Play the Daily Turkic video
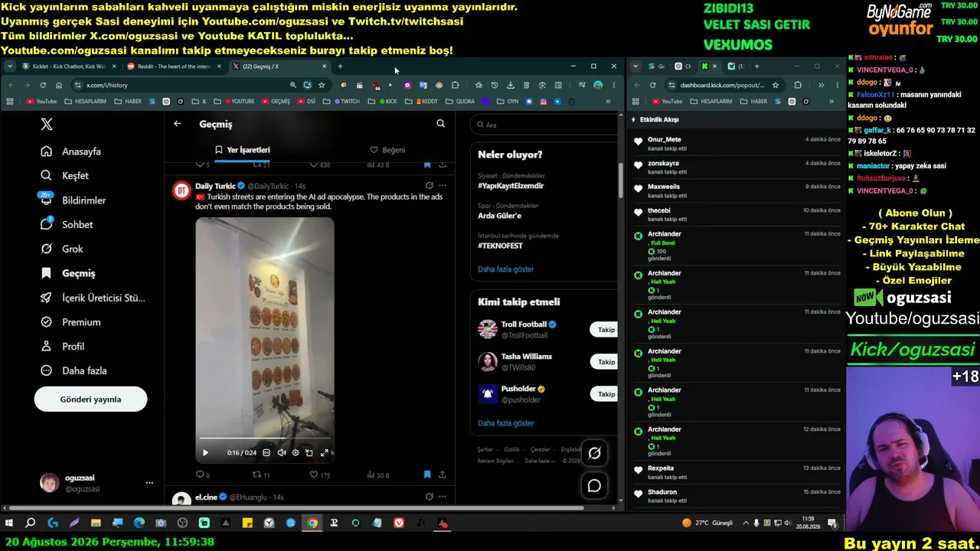Viewport: 980px width, 551px height. (205, 453)
